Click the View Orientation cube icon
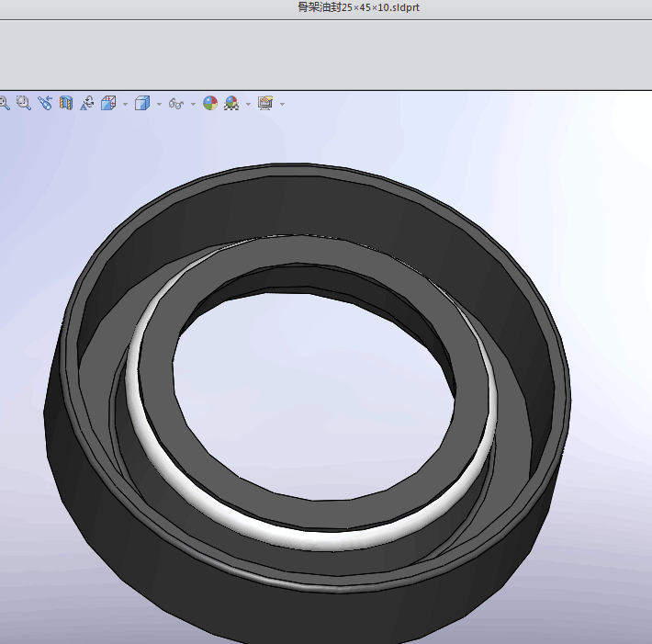The image size is (652, 644). pyautogui.click(x=108, y=103)
